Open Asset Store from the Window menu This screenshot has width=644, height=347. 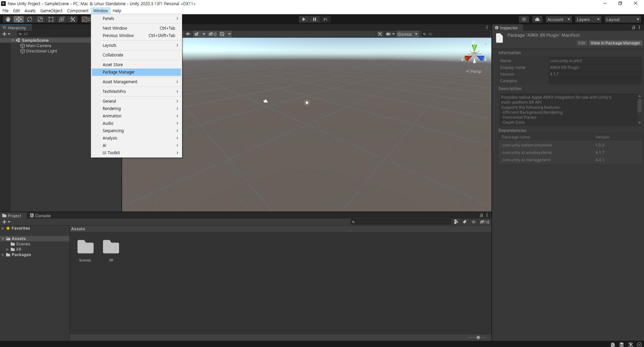tap(137, 65)
